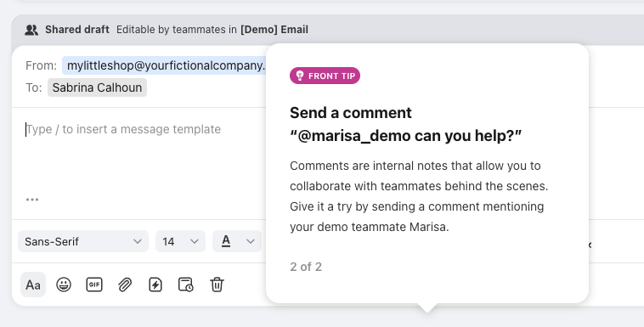The height and width of the screenshot is (327, 644).
Task: Open the emoji picker
Action: [64, 285]
